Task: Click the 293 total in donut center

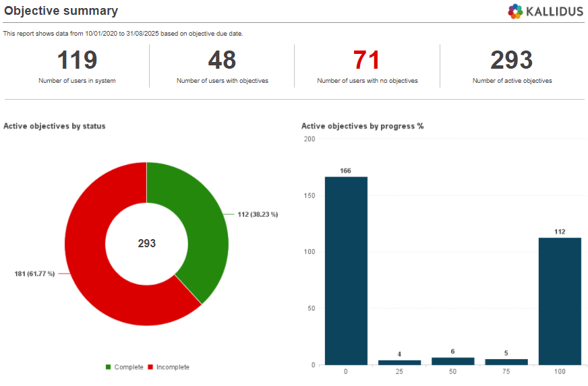Action: click(x=147, y=243)
